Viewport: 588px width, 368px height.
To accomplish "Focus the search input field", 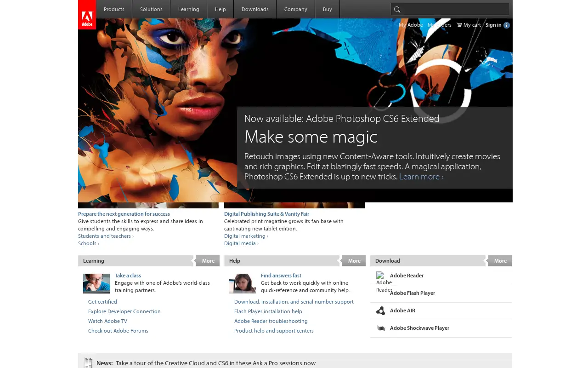I will (x=450, y=9).
